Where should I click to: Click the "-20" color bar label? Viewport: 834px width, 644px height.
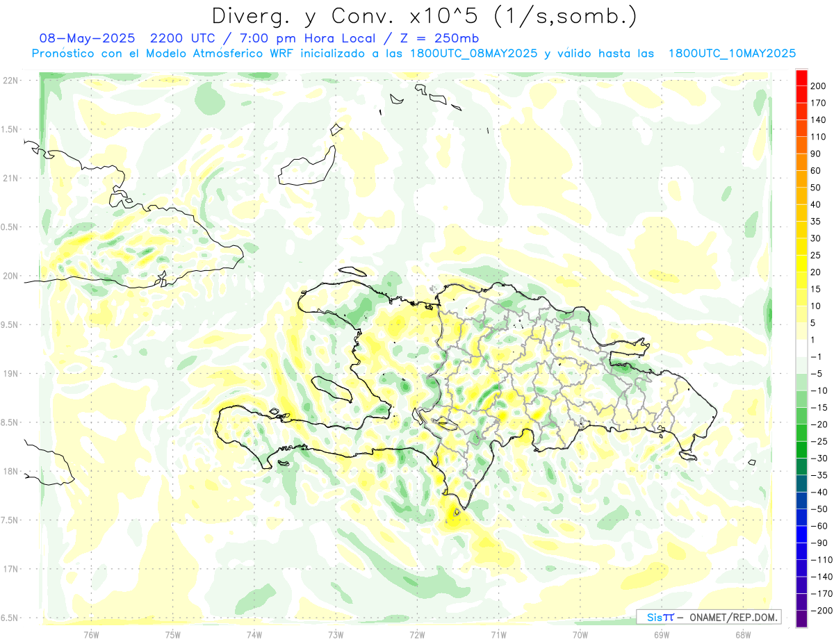coord(818,424)
